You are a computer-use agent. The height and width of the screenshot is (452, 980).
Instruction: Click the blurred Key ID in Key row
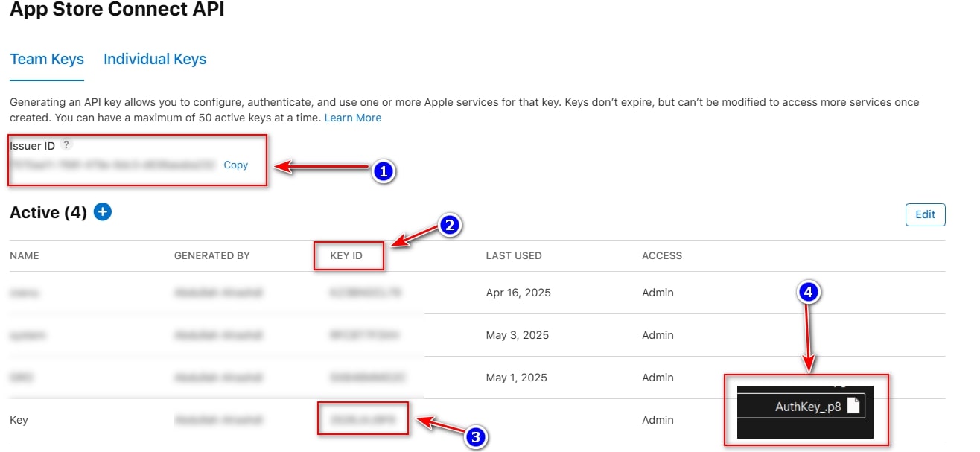(363, 419)
